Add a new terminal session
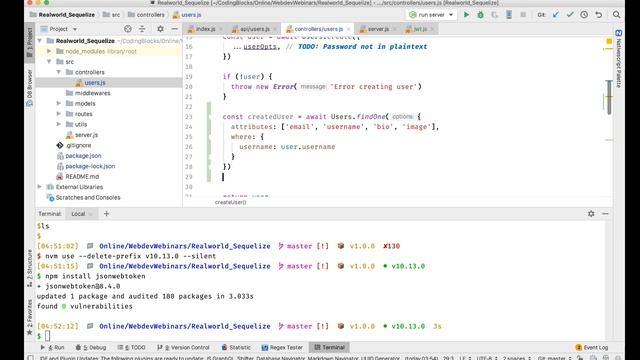Viewport: 640px width, 360px height. click(107, 213)
